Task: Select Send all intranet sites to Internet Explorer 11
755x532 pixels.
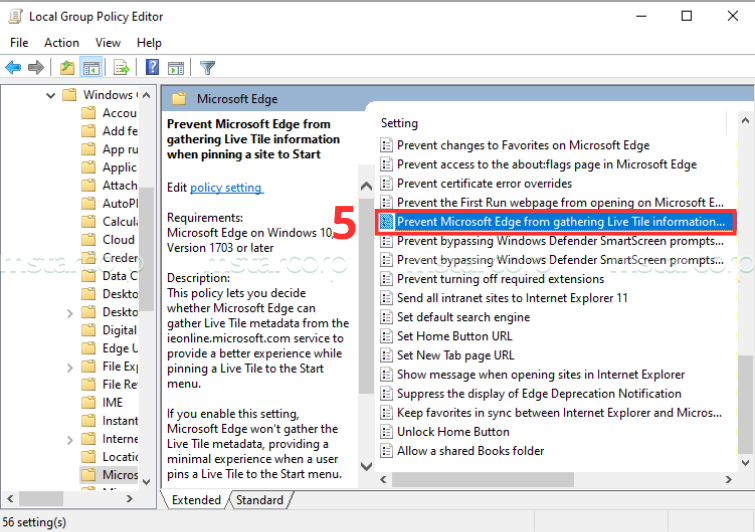Action: 512,298
